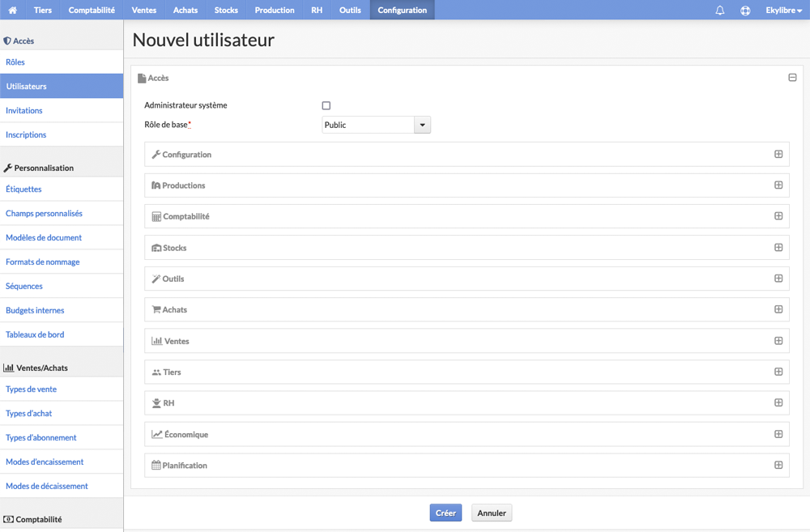This screenshot has height=532, width=810.
Task: Collapse the Accès panel with minus icon
Action: tap(792, 78)
